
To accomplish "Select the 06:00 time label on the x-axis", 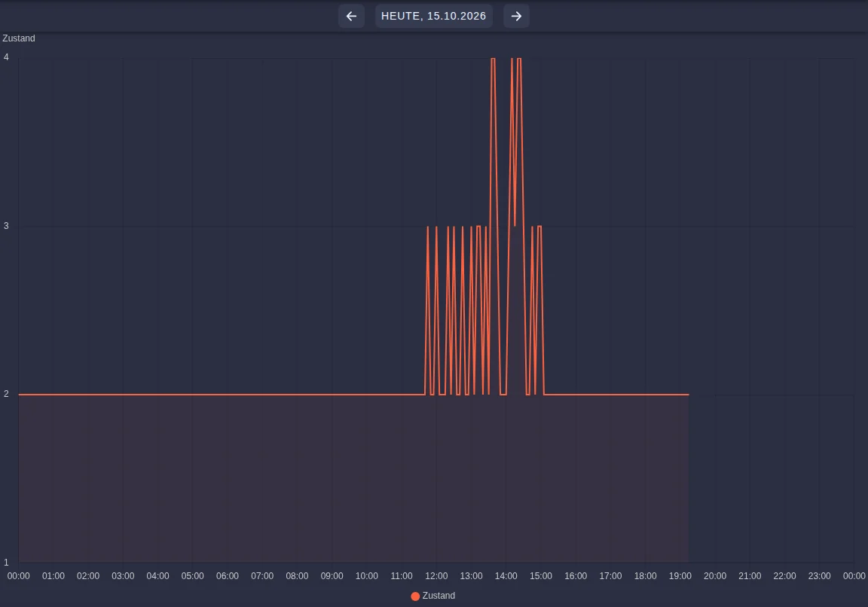I will [x=228, y=576].
